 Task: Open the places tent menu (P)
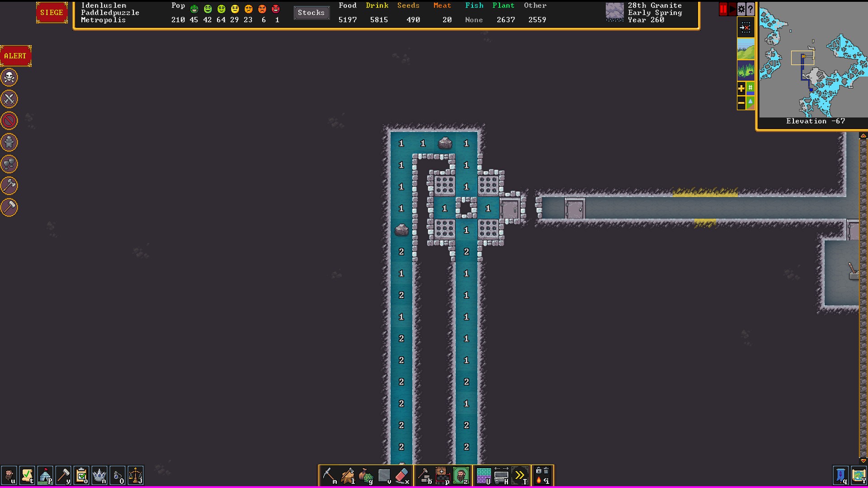(x=45, y=476)
